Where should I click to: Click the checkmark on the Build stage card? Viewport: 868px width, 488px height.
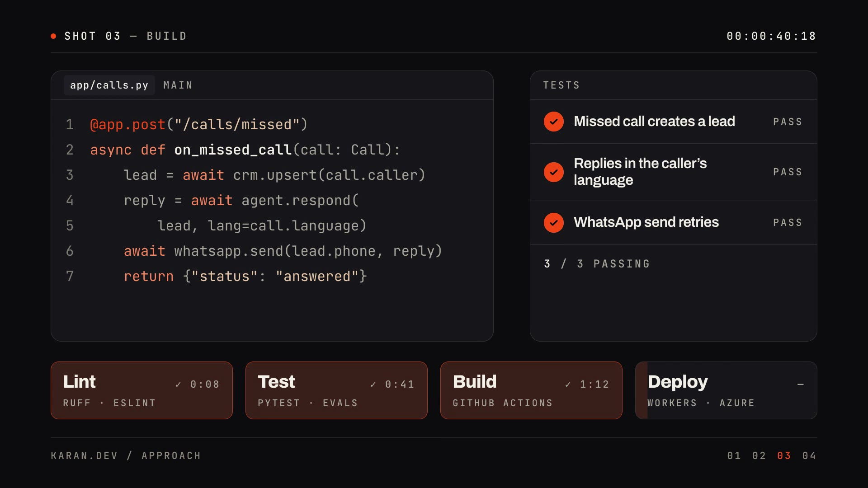point(568,385)
